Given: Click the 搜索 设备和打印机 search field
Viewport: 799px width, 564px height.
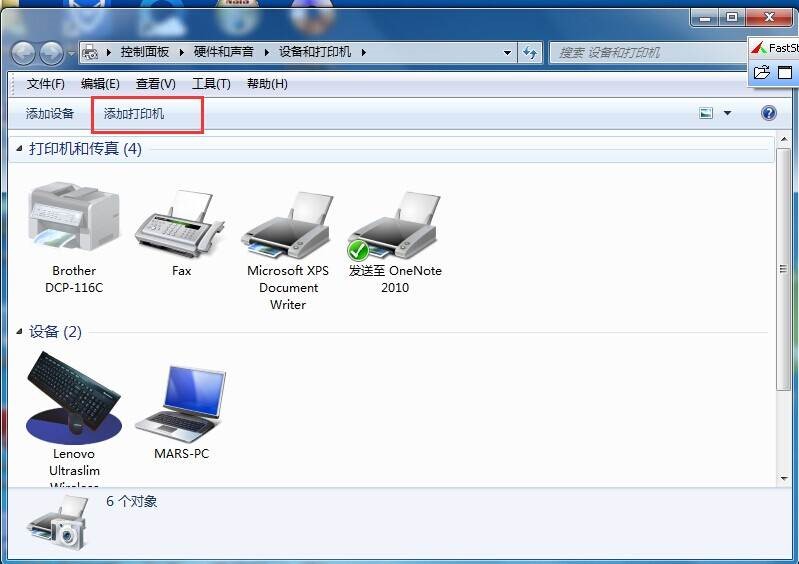Looking at the screenshot, I should (x=648, y=52).
